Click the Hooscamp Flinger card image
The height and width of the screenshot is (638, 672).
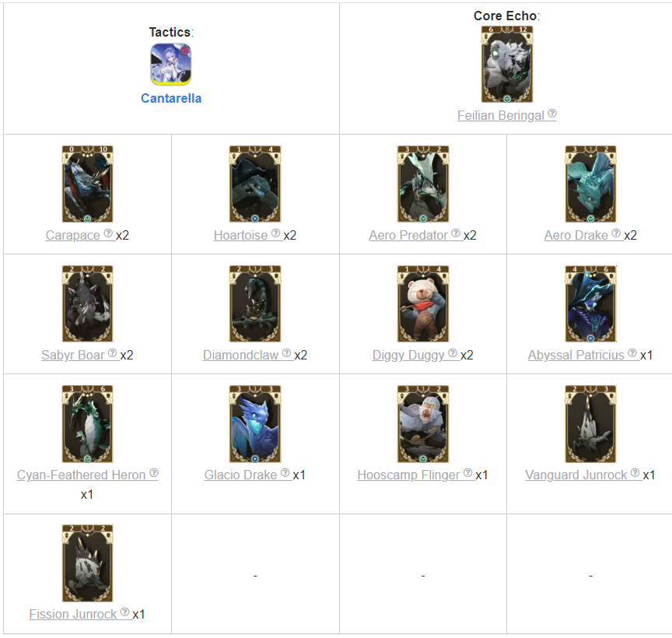(x=423, y=423)
